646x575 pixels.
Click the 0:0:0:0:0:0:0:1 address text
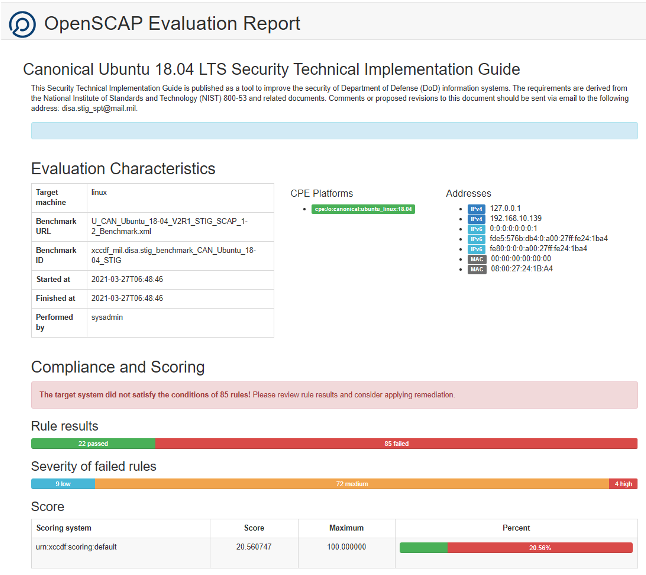513,228
